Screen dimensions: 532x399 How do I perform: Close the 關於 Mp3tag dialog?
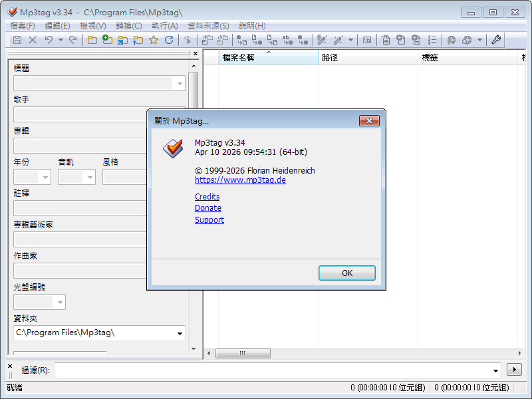click(x=369, y=120)
